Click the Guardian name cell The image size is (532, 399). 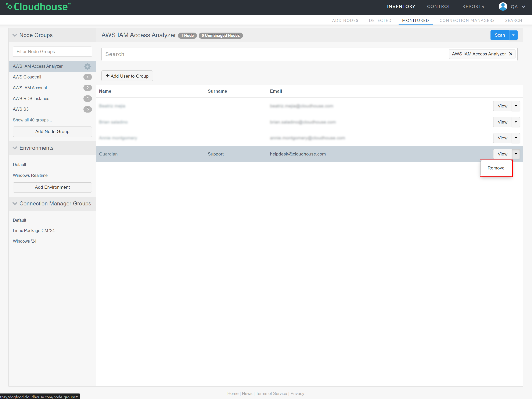(x=108, y=154)
